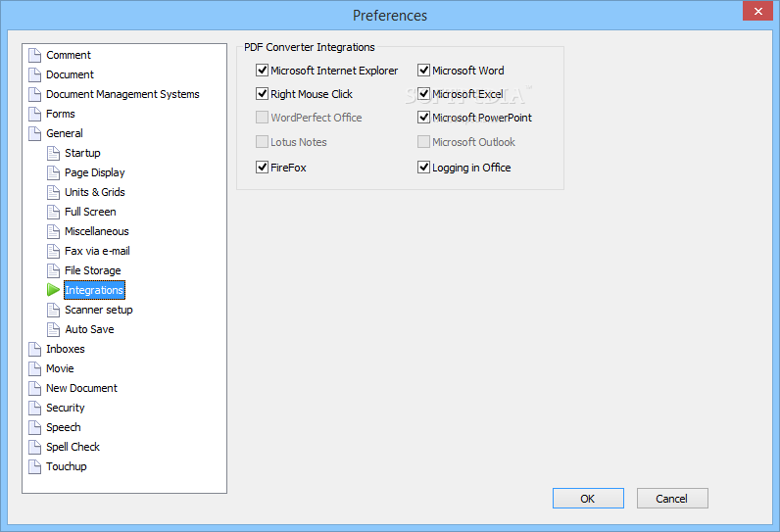Click the page icon beside Speech

click(35, 427)
